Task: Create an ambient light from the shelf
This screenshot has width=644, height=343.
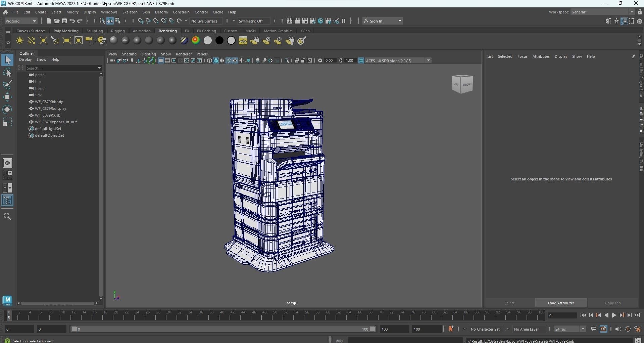Action: (x=20, y=41)
